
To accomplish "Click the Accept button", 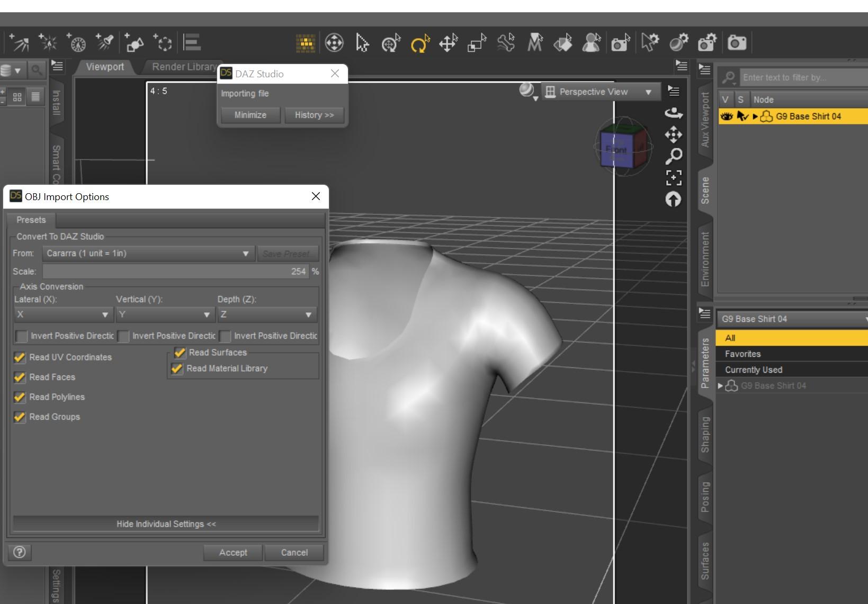I will click(x=233, y=553).
